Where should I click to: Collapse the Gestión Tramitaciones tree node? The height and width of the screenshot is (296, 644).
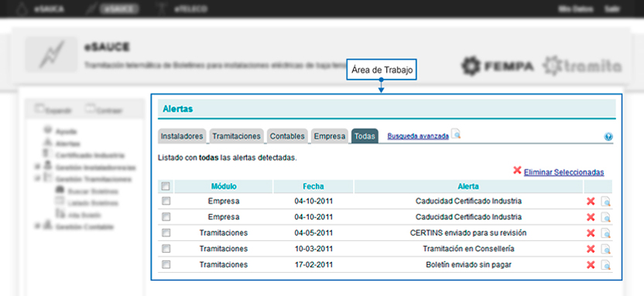pos(38,179)
